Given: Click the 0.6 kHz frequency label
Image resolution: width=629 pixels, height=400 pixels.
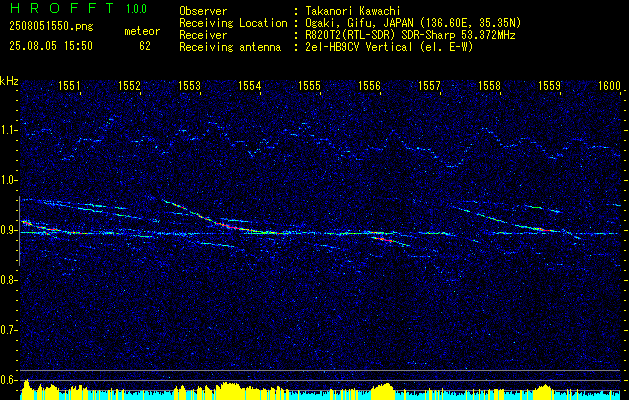Looking at the screenshot, I should click(x=8, y=380).
